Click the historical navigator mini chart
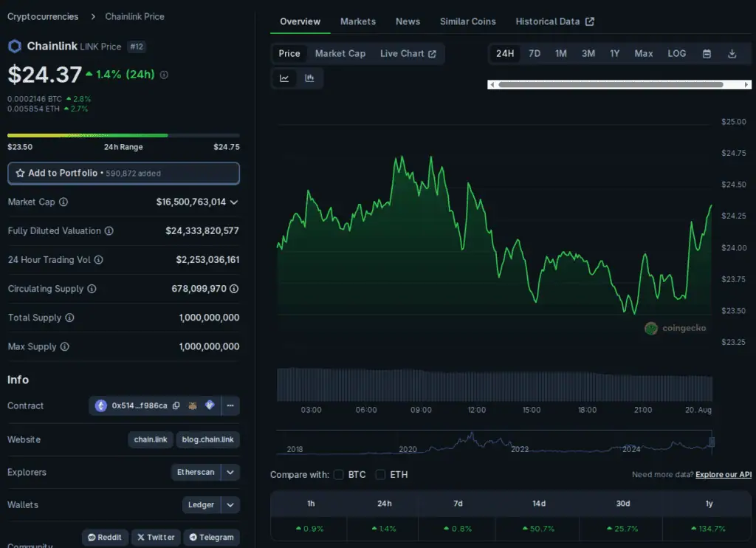The image size is (756, 548). (x=494, y=442)
